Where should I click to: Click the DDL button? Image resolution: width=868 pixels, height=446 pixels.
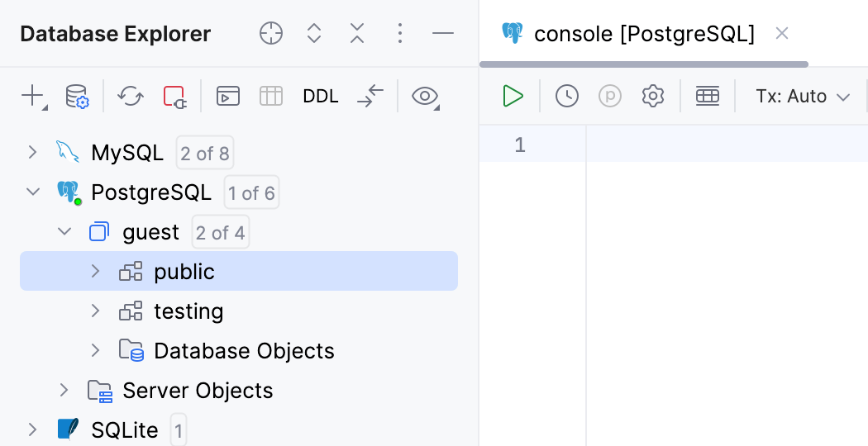[x=321, y=96]
